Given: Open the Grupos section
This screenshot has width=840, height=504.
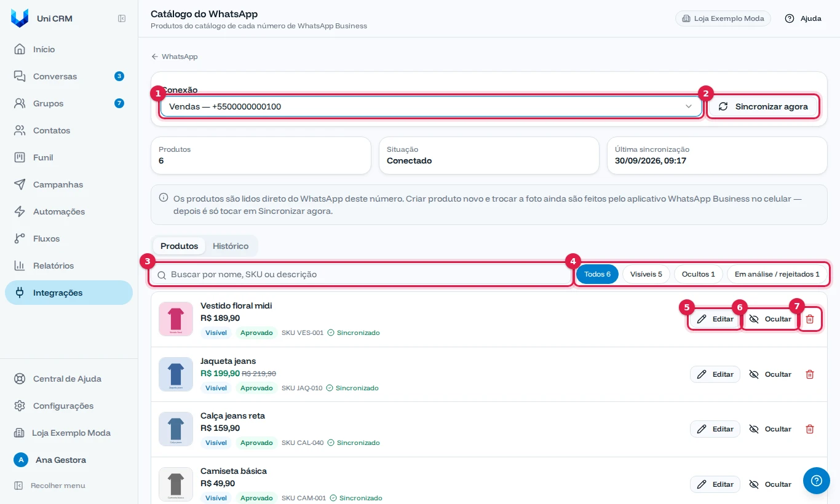Looking at the screenshot, I should point(69,103).
